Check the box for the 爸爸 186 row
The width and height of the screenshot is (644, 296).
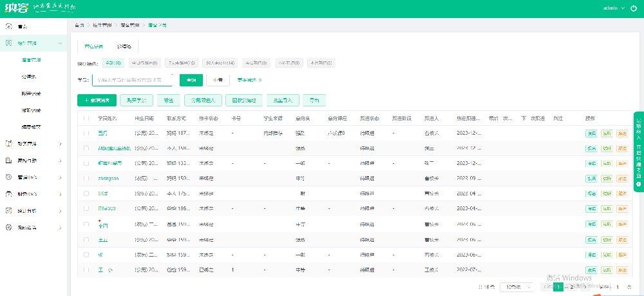pos(86,208)
